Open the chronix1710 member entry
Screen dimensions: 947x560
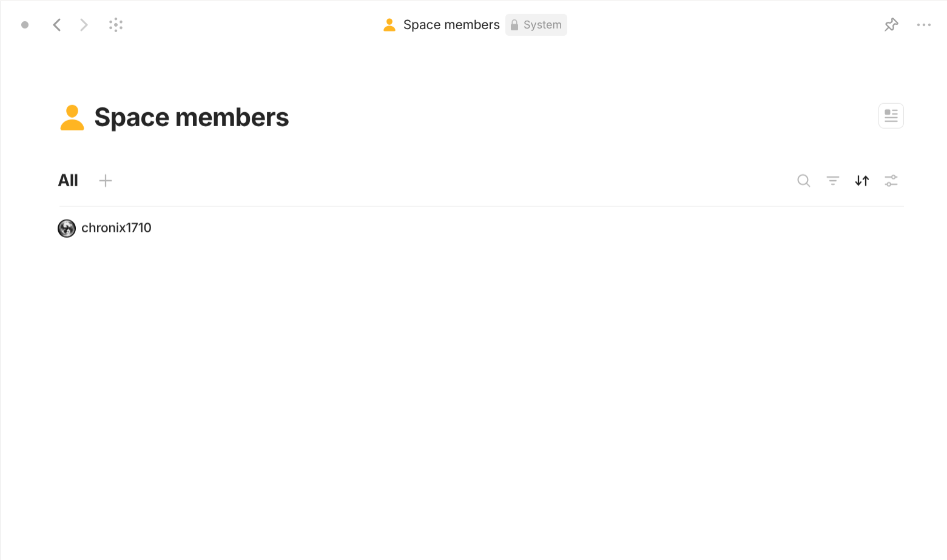tap(116, 228)
